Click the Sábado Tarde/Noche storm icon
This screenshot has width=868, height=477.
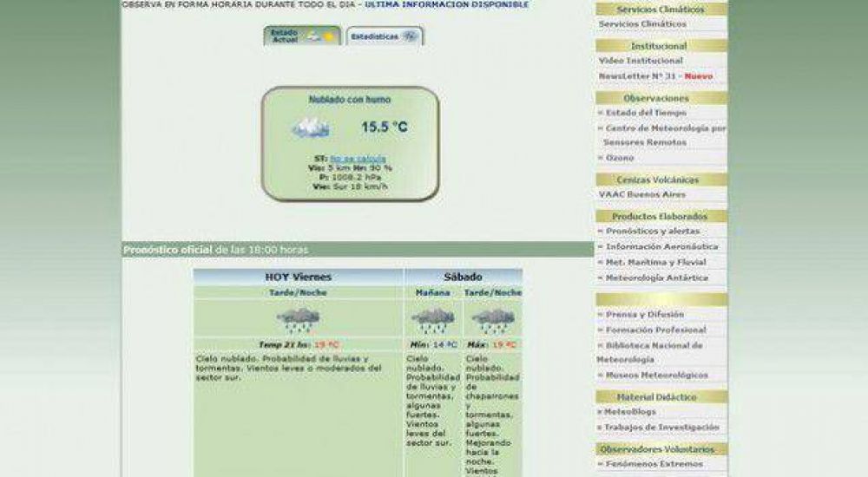(493, 321)
